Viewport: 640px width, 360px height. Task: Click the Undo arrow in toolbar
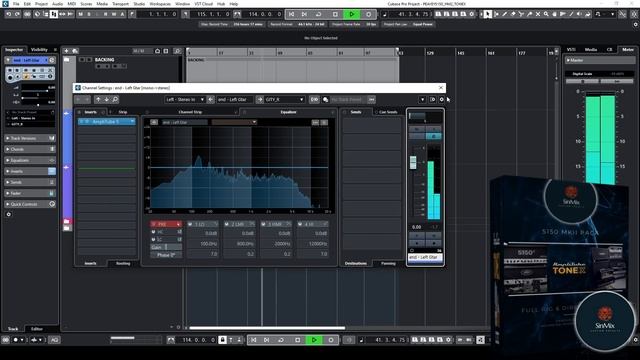coord(9,14)
